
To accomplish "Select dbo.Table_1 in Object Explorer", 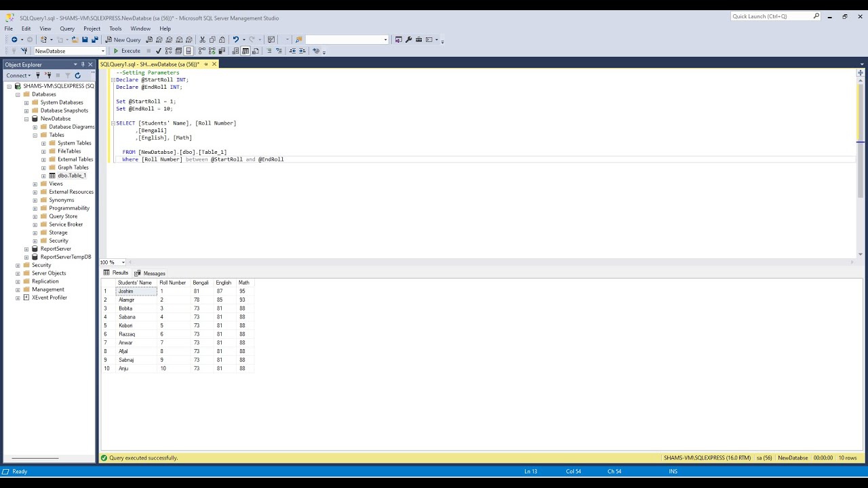I will coord(71,176).
